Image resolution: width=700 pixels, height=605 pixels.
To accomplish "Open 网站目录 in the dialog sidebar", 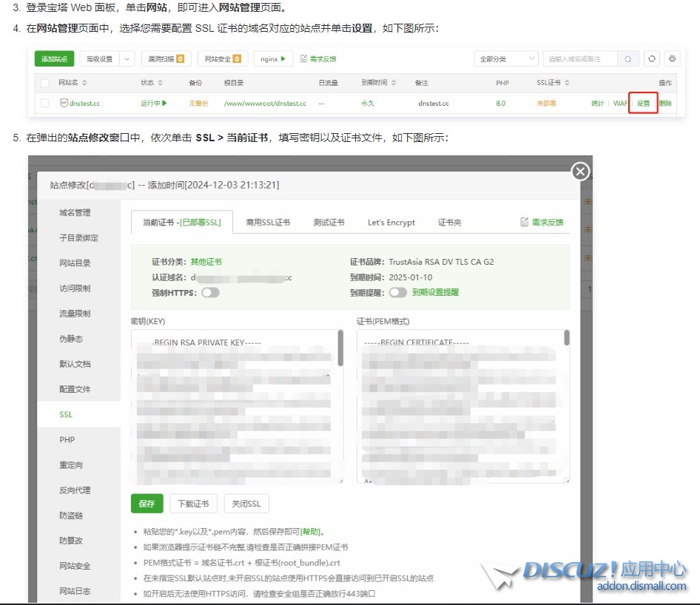I will [x=75, y=263].
